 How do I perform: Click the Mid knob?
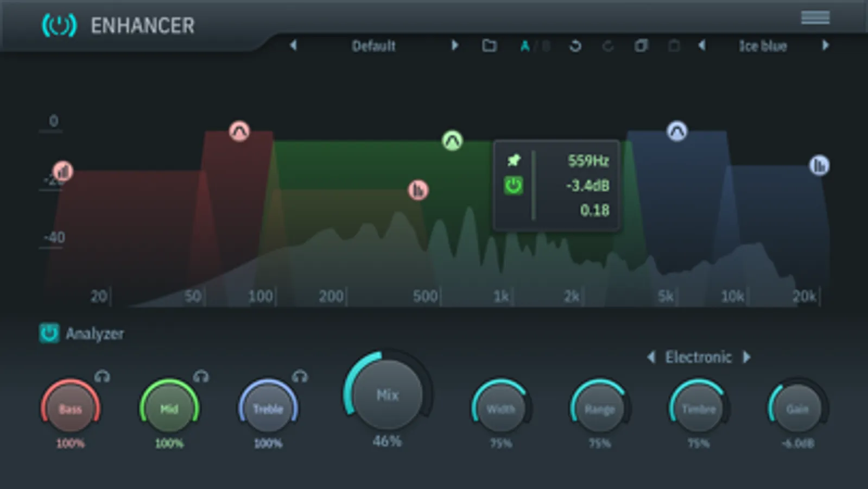click(169, 408)
